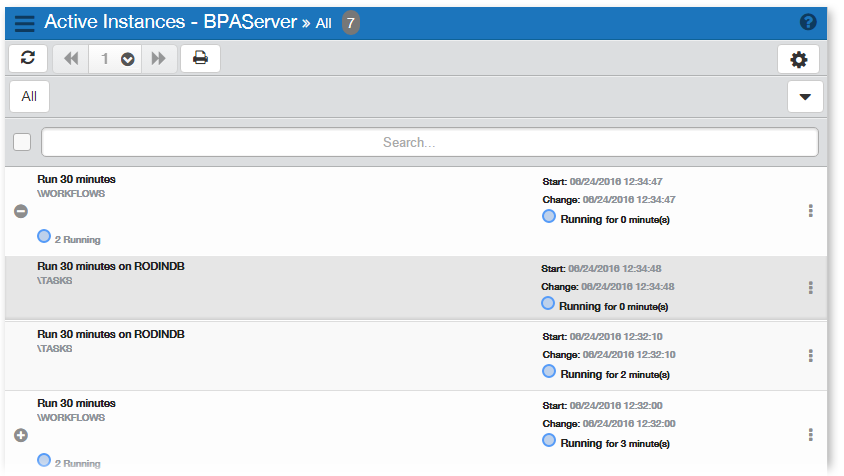Open the page number dropdown

tap(127, 59)
